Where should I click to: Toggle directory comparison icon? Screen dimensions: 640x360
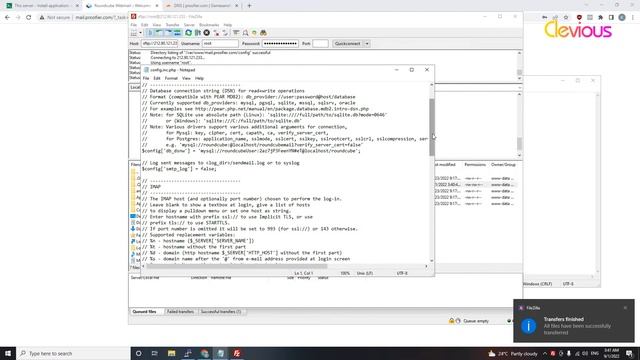(245, 33)
